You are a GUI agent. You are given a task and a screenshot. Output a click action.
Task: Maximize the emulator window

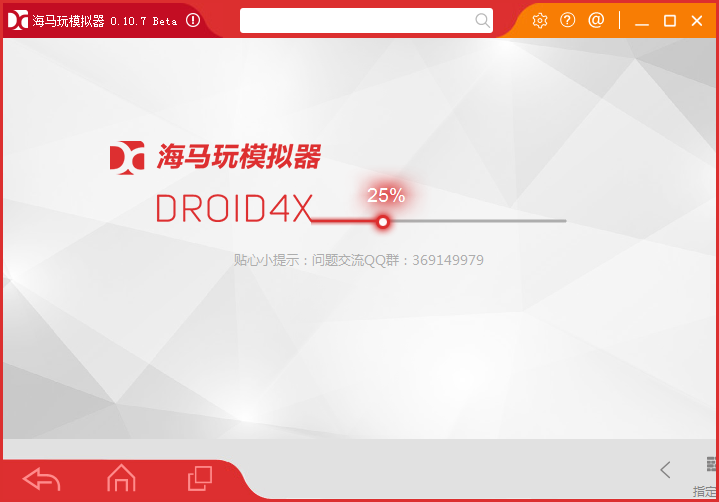(x=669, y=21)
